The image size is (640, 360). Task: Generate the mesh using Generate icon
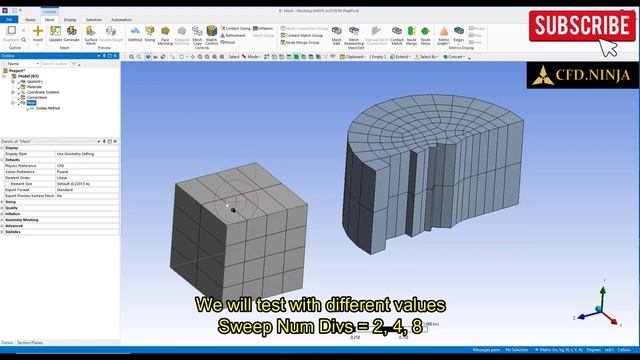point(71,31)
